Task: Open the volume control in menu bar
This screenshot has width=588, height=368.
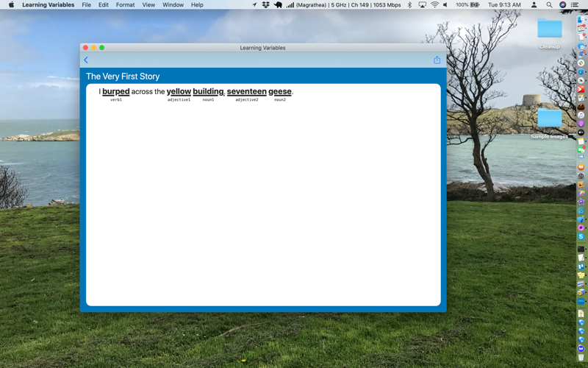Action: pos(445,5)
